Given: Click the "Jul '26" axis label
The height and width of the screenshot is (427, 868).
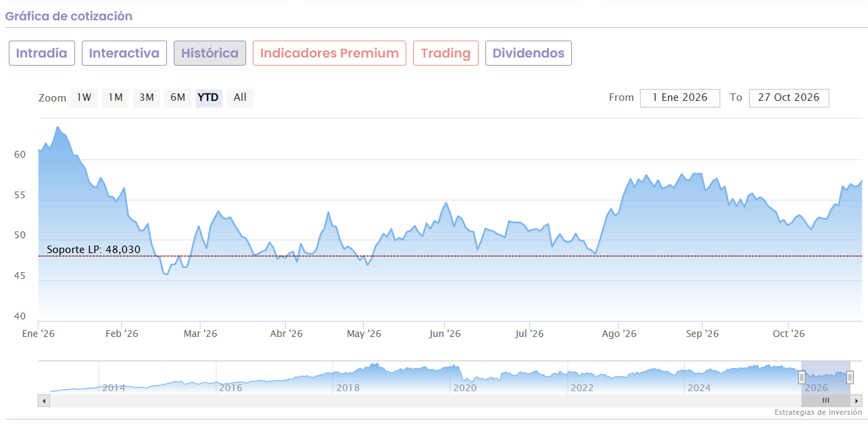Looking at the screenshot, I should coord(529,334).
